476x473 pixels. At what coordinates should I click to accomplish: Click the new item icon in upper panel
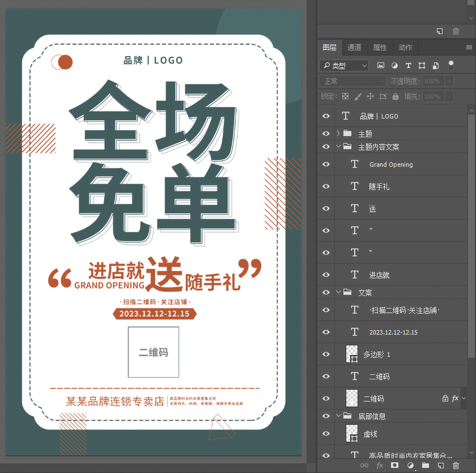click(440, 31)
